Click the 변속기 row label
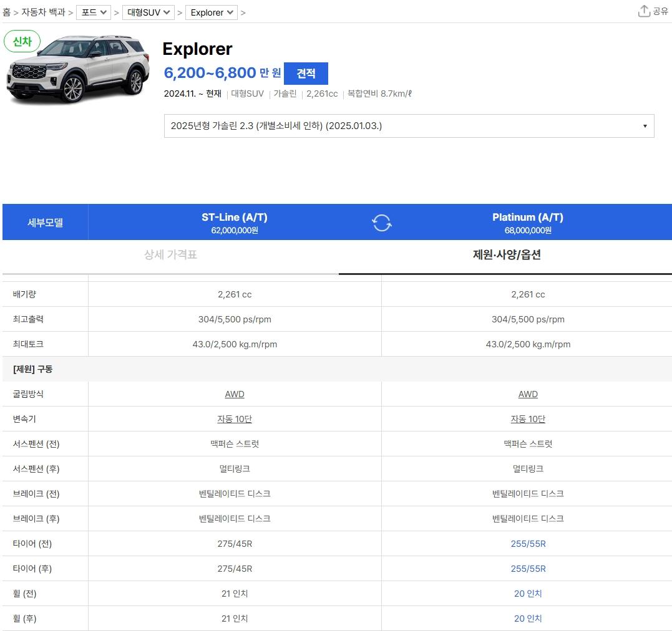Viewport: 672px width, 631px height. pyautogui.click(x=24, y=419)
